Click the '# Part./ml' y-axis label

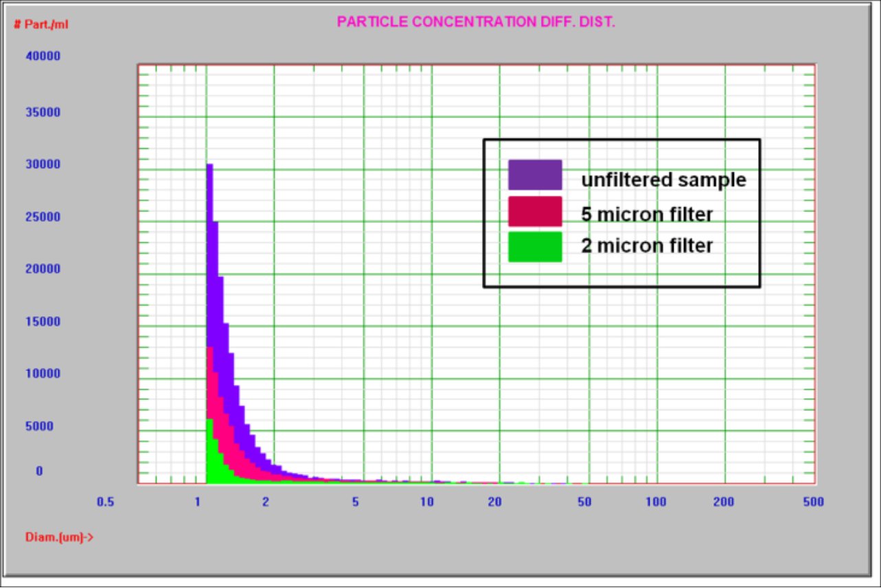pos(41,25)
